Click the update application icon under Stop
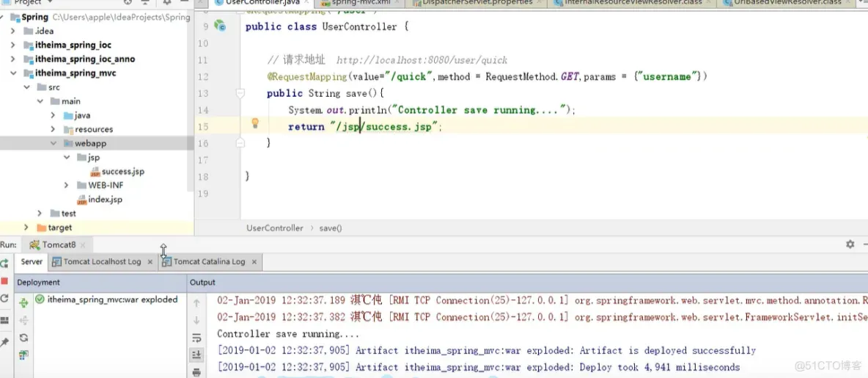The height and width of the screenshot is (378, 868). coord(4,298)
